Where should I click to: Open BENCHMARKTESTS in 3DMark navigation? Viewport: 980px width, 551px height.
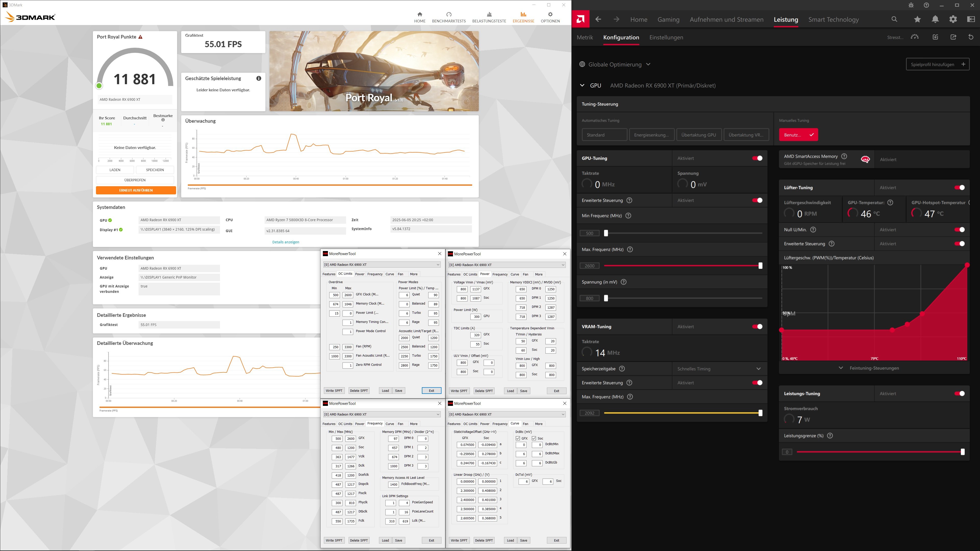(x=449, y=17)
